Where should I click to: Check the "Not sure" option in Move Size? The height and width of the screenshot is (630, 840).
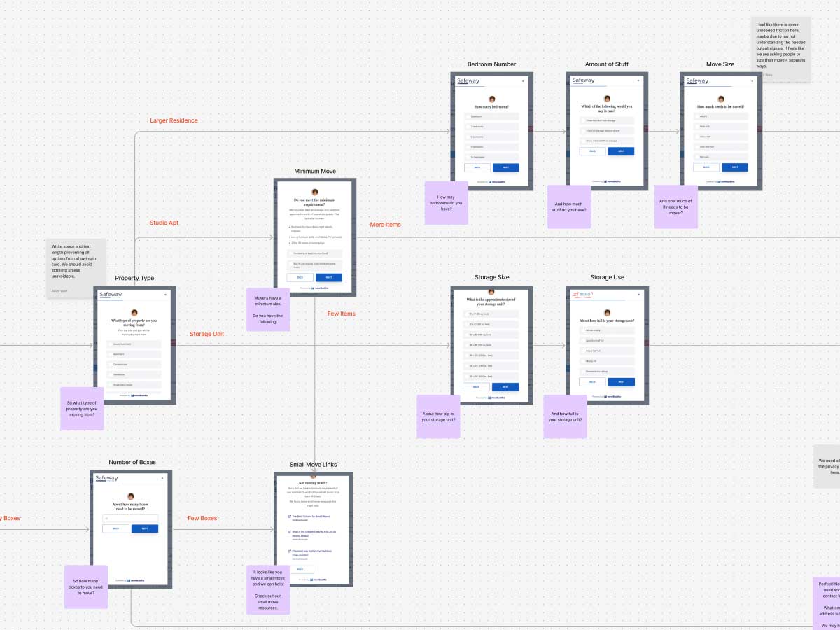point(720,157)
